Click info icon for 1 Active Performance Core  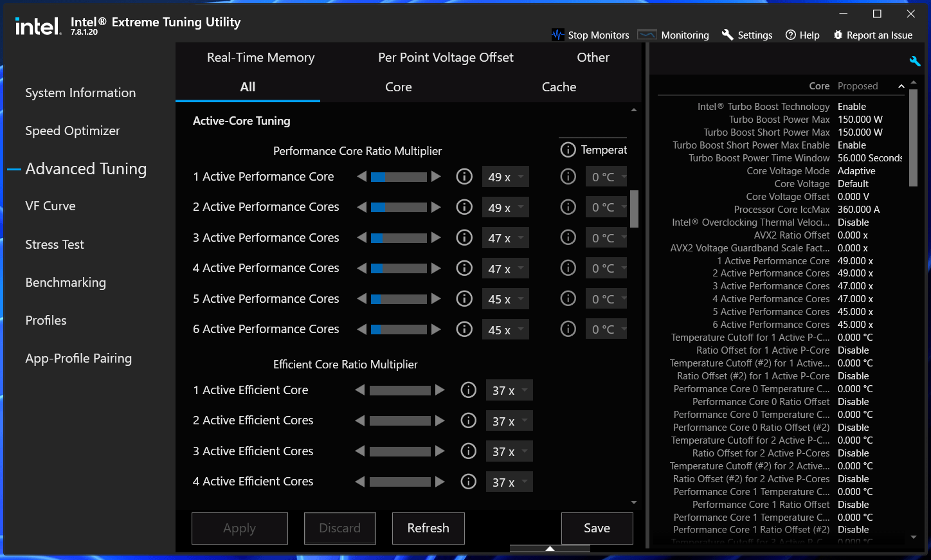click(x=464, y=176)
